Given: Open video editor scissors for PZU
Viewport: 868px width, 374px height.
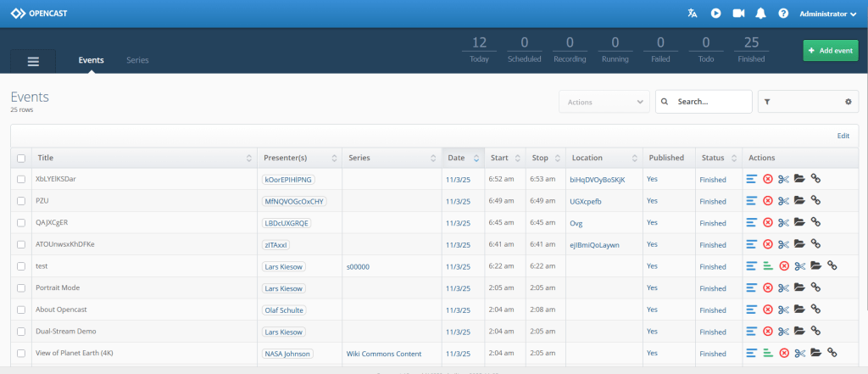Looking at the screenshot, I should pos(784,201).
